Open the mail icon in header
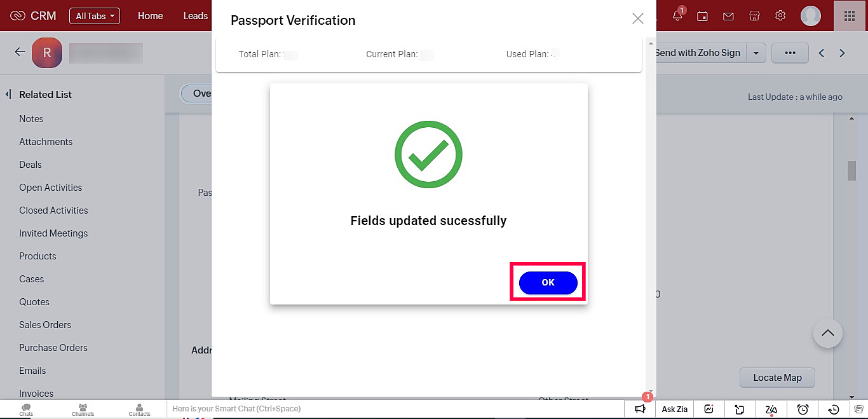Screen dimensions: 868x419 click(x=728, y=16)
